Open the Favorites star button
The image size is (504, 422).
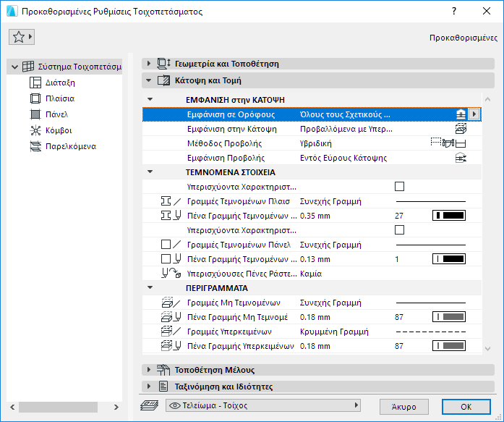point(22,37)
